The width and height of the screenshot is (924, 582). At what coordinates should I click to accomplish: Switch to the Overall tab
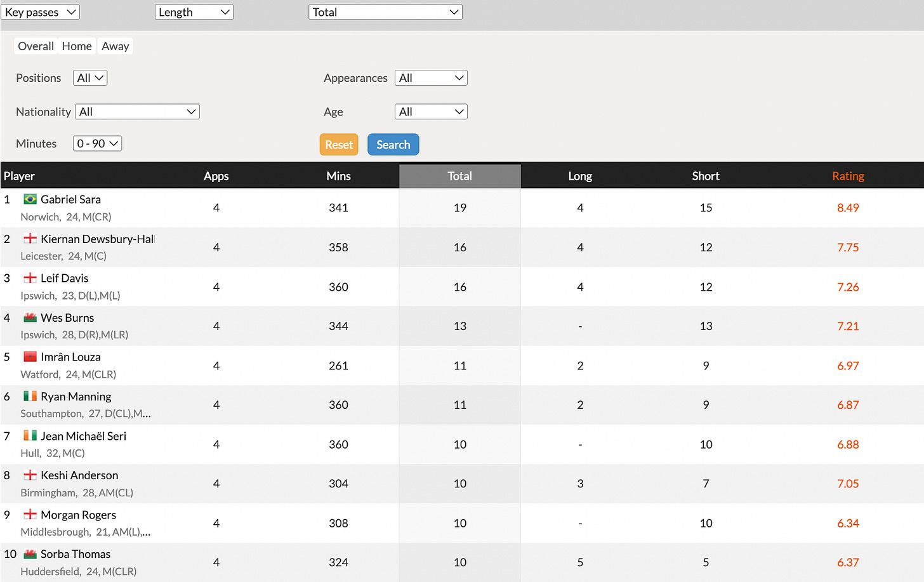(x=36, y=46)
